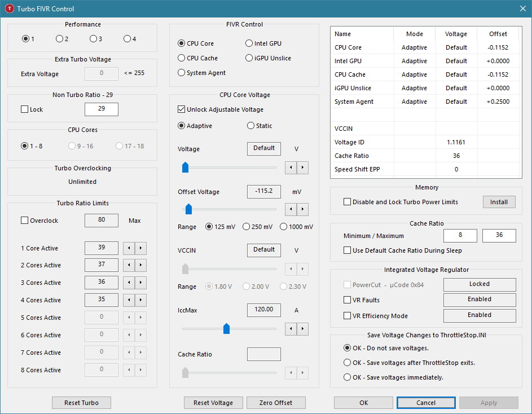The image size is (532, 414).
Task: Decrease the 2 Cores Active ratio arrow
Action: coord(129,265)
